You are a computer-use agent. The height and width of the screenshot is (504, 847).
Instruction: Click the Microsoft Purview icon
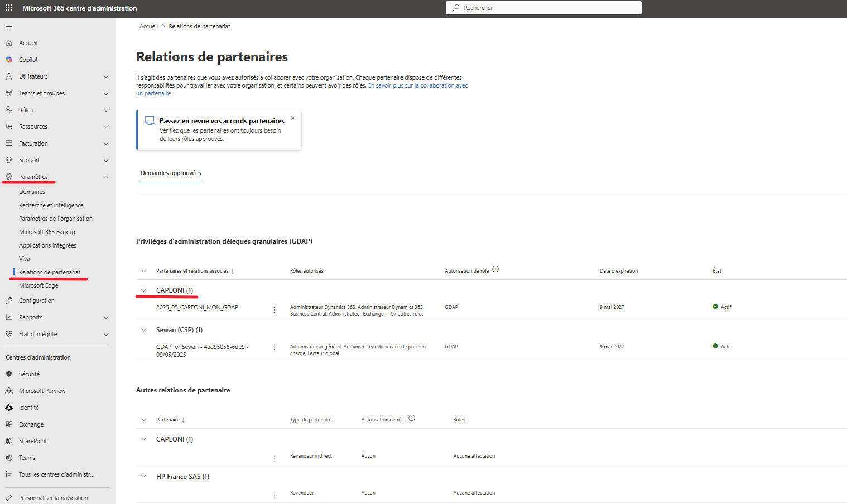pyautogui.click(x=9, y=391)
